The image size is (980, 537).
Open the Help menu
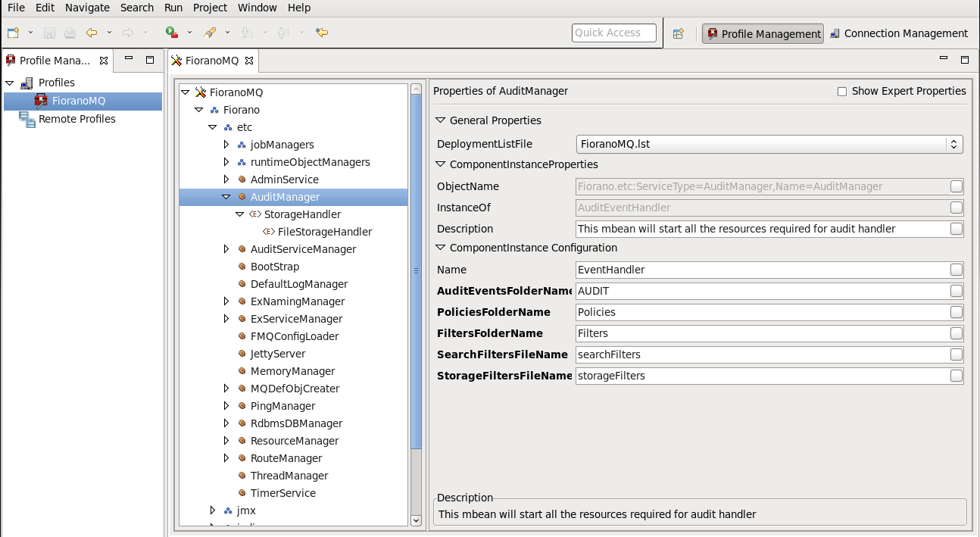(299, 8)
